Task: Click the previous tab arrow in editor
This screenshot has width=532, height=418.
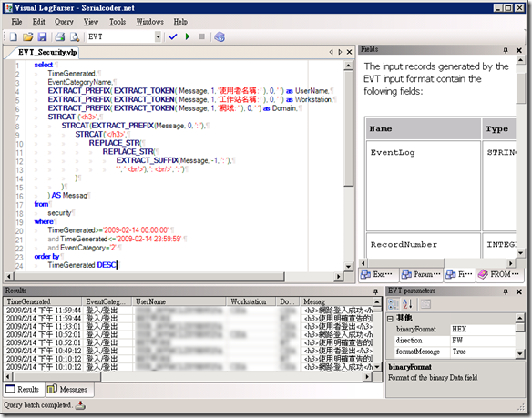Action: (332, 52)
